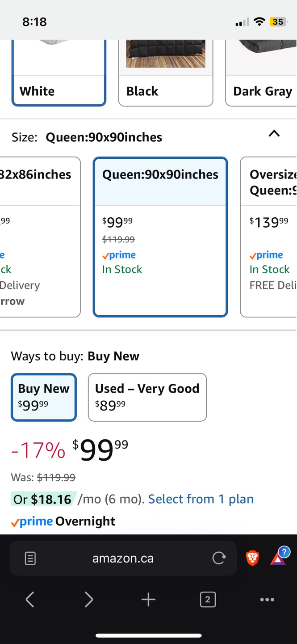This screenshot has width=297, height=644.
Task: Select the Black color option
Action: [166, 73]
